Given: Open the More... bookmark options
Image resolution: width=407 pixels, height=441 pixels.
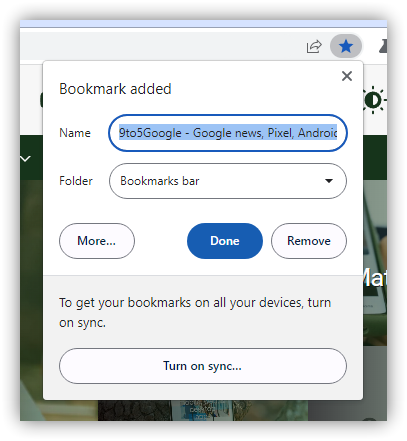Looking at the screenshot, I should (x=97, y=241).
